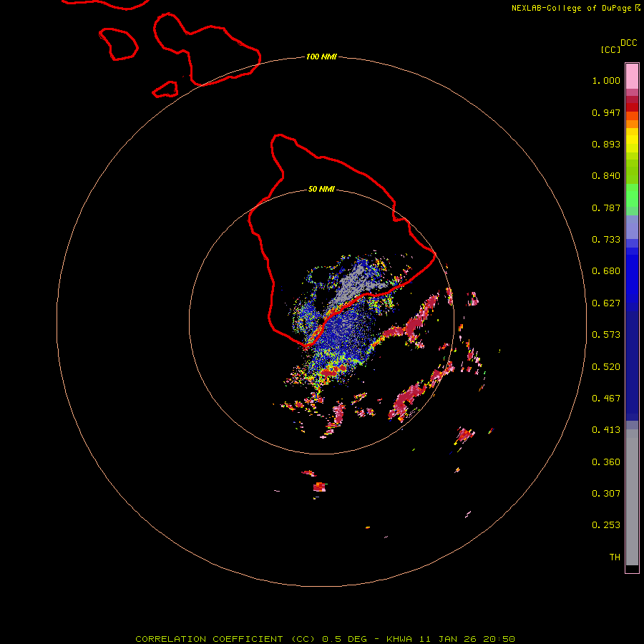Select the 0.680 scale value

(x=606, y=271)
